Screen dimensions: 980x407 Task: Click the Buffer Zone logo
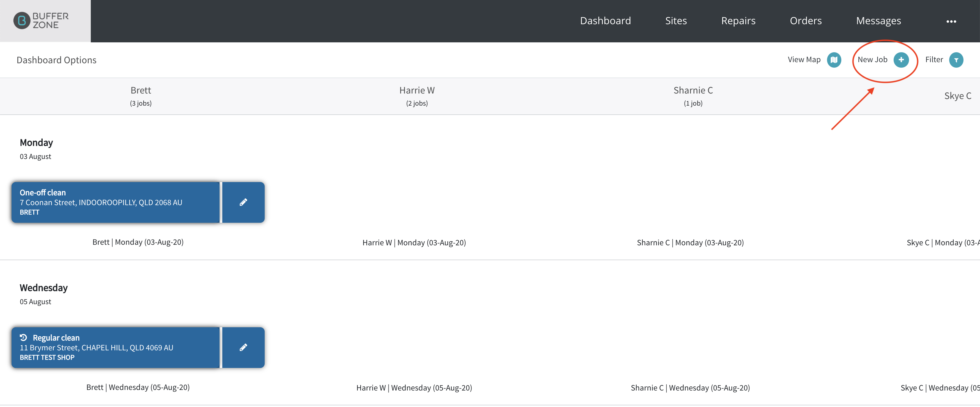41,21
